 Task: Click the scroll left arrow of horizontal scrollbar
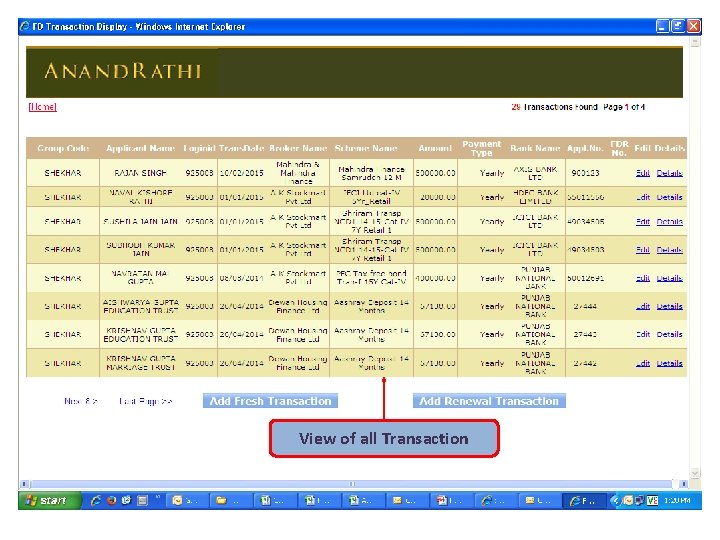pyautogui.click(x=25, y=484)
